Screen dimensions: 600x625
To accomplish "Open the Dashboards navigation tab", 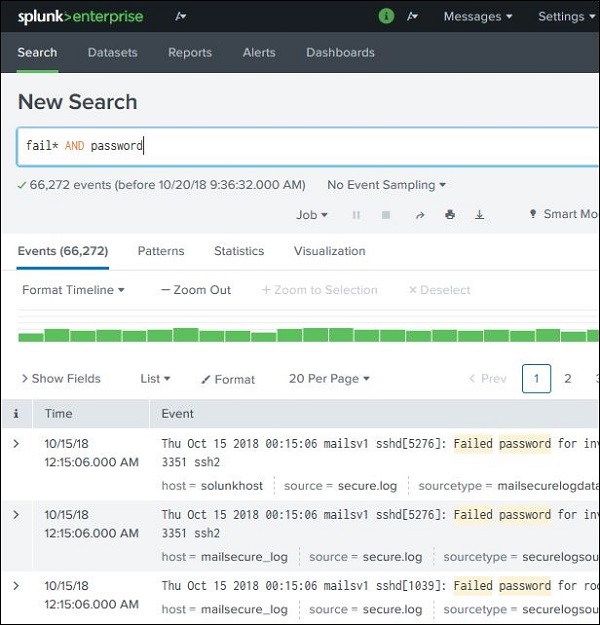I will pyautogui.click(x=340, y=52).
